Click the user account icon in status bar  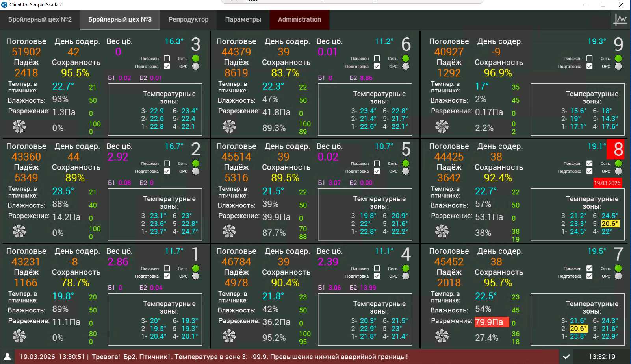(7, 357)
